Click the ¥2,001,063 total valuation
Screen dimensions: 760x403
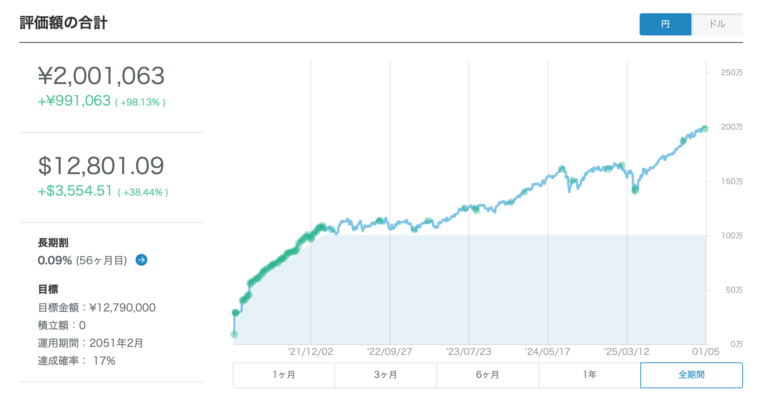pyautogui.click(x=101, y=76)
